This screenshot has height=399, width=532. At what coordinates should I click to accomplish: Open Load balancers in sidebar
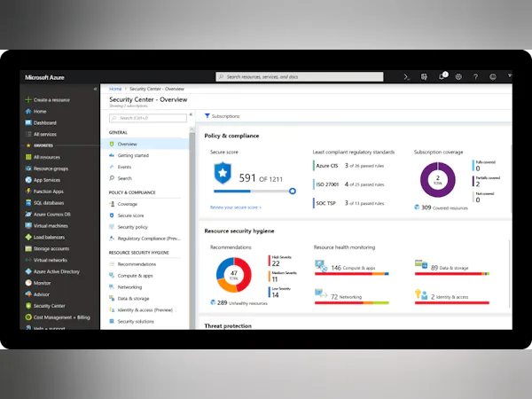(x=45, y=237)
